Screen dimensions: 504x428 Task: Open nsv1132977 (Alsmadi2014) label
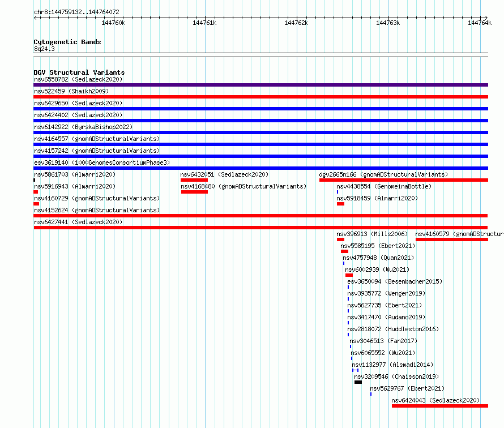(x=392, y=365)
